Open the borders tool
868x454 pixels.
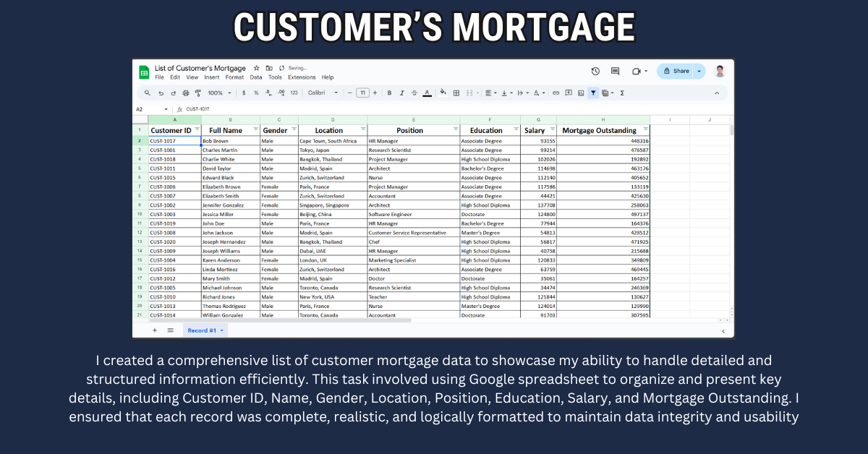point(456,93)
